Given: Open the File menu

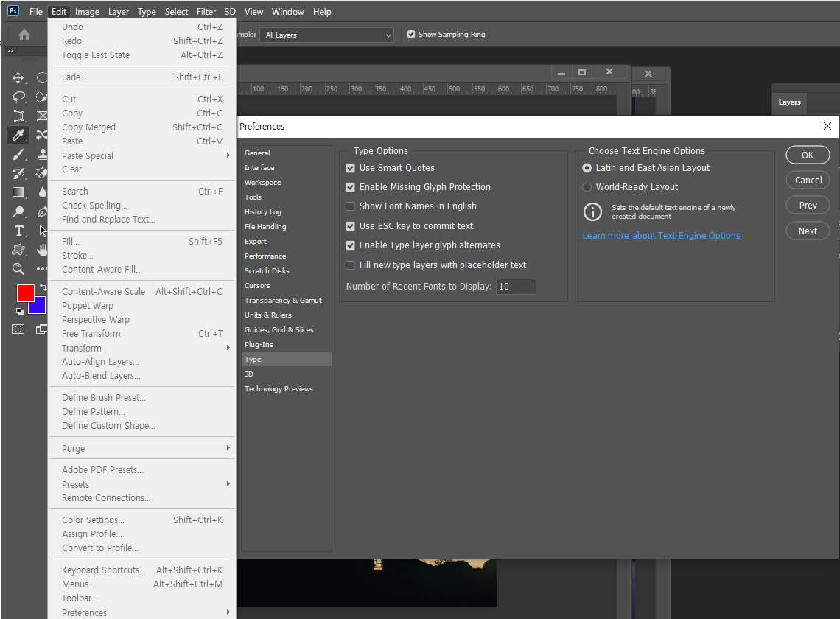Looking at the screenshot, I should (x=36, y=11).
